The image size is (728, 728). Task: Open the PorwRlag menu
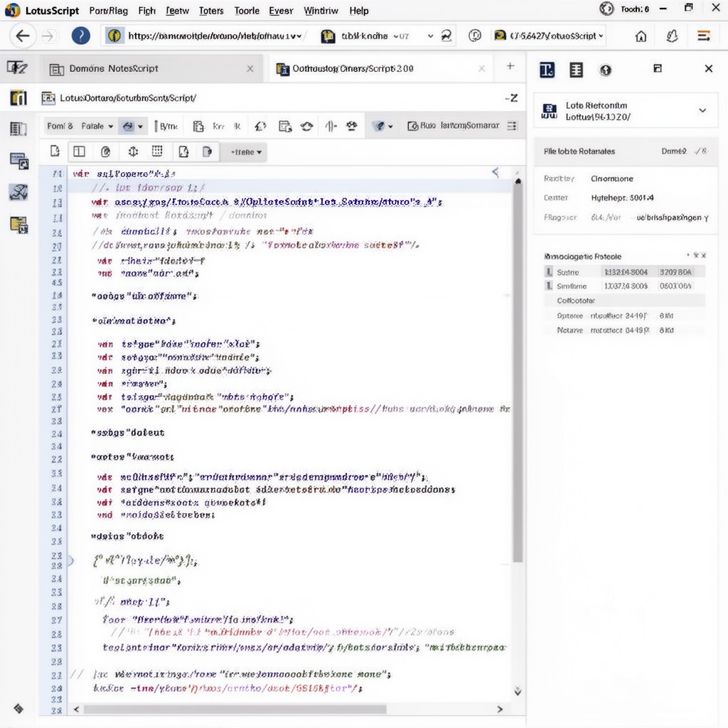[x=108, y=11]
